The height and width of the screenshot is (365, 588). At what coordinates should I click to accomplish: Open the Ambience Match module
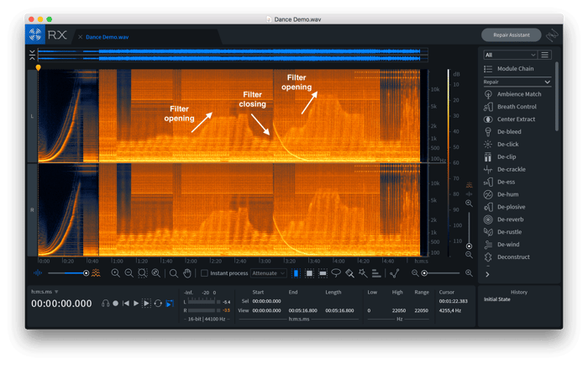(x=512, y=94)
